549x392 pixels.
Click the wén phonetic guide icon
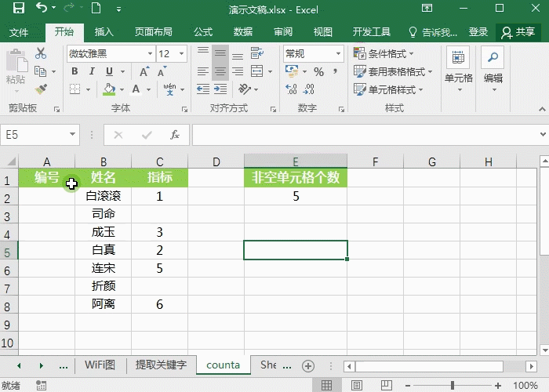[170, 89]
